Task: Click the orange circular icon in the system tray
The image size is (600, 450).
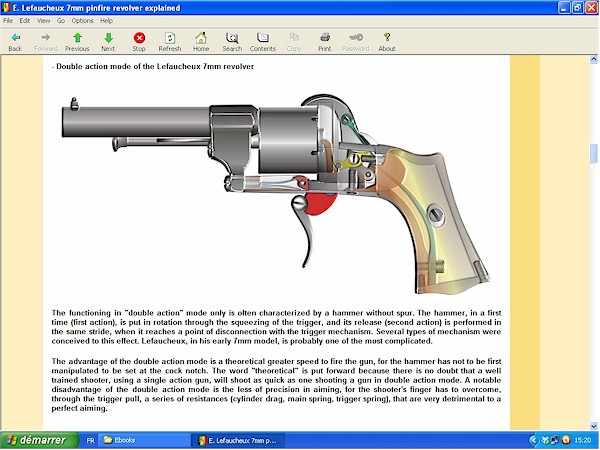Action: pos(566,440)
